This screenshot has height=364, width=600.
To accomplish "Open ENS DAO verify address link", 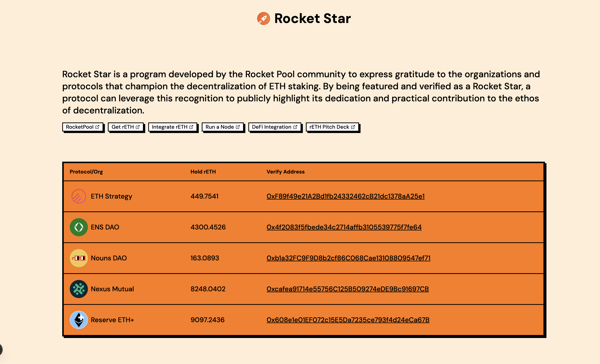I will (x=344, y=227).
